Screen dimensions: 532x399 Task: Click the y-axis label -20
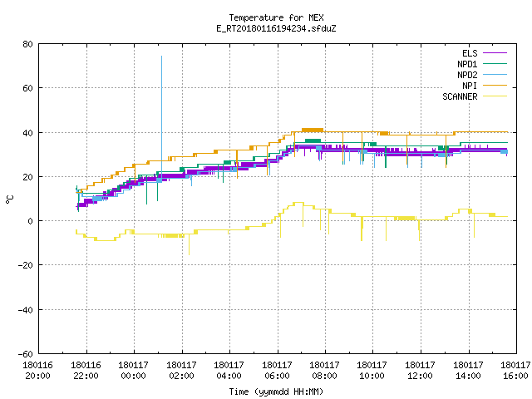coord(26,265)
